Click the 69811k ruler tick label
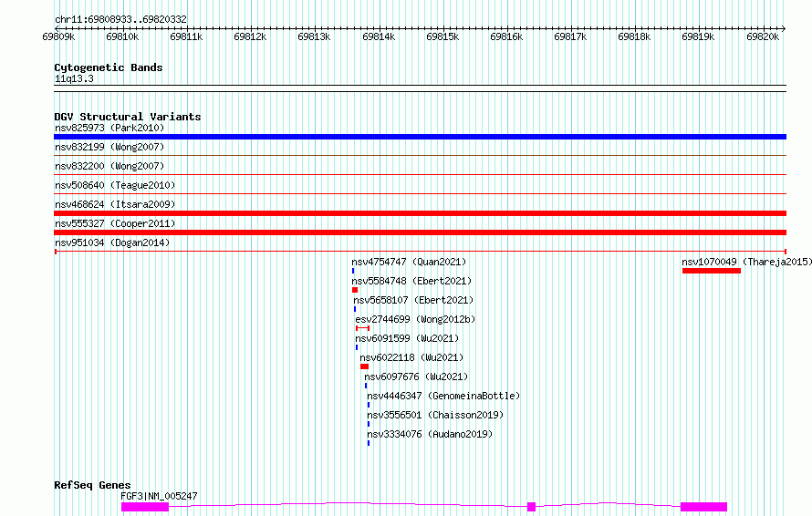 (x=186, y=36)
